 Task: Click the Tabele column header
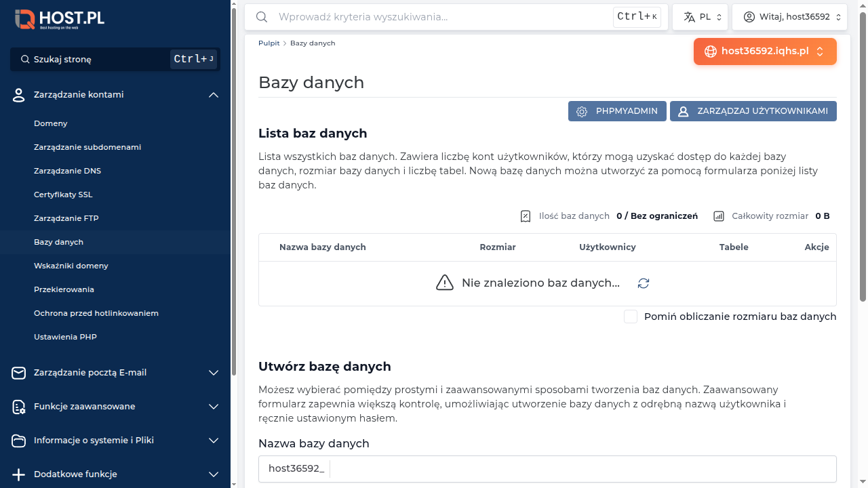pyautogui.click(x=734, y=247)
